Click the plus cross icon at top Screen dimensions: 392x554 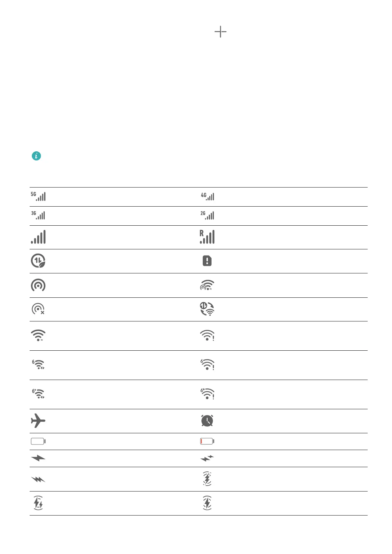click(x=221, y=32)
